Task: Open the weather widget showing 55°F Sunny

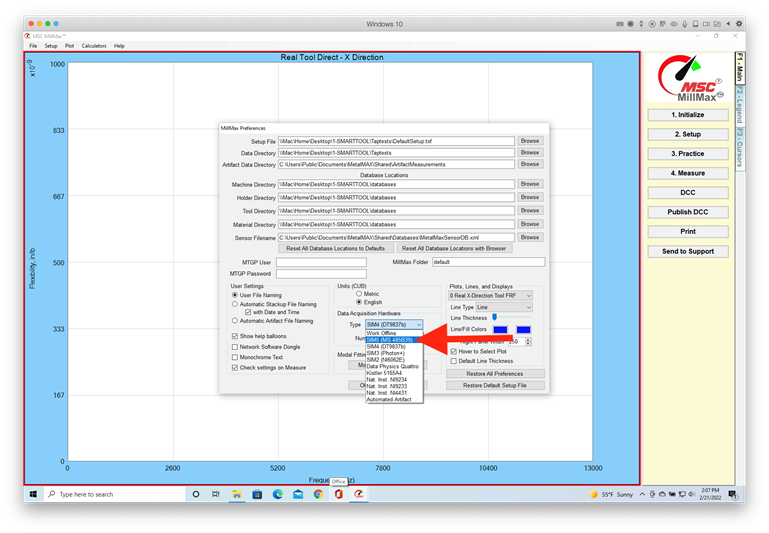Action: click(612, 494)
